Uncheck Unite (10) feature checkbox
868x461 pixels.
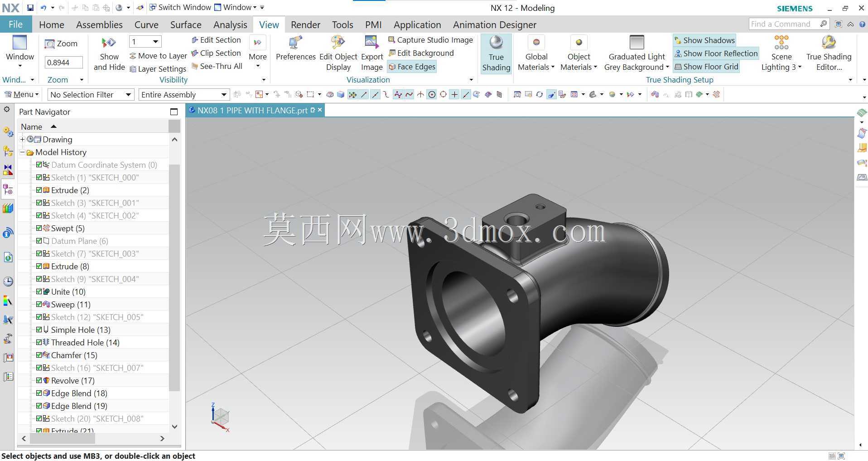point(39,291)
